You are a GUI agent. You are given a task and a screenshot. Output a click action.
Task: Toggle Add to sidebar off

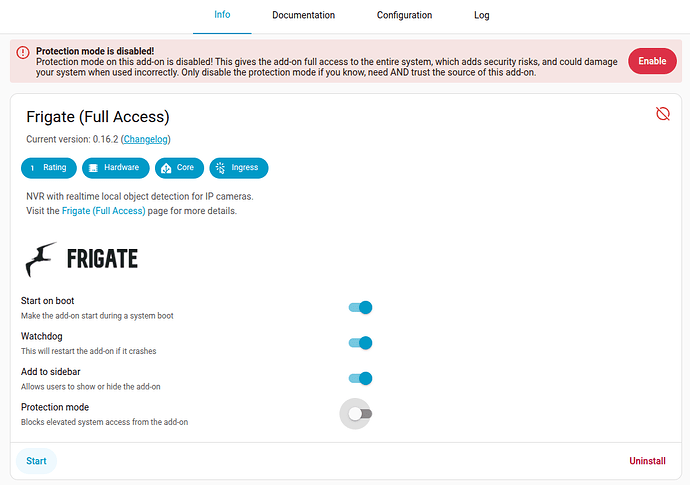(x=360, y=378)
